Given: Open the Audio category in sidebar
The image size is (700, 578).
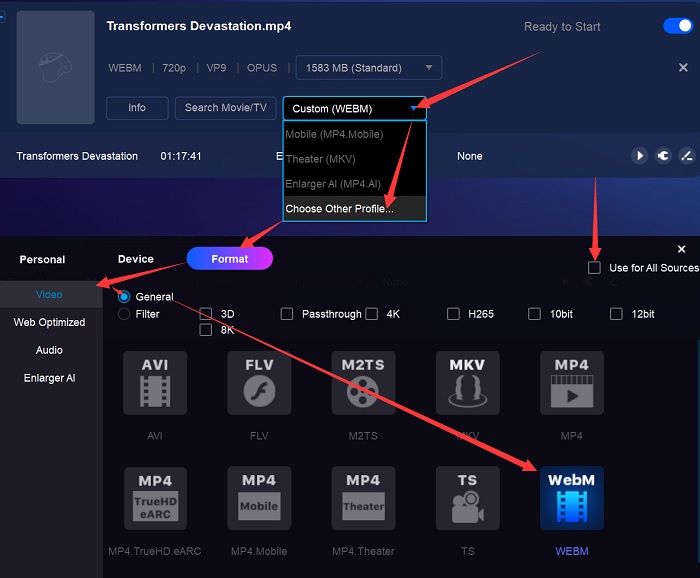Looking at the screenshot, I should pos(51,350).
